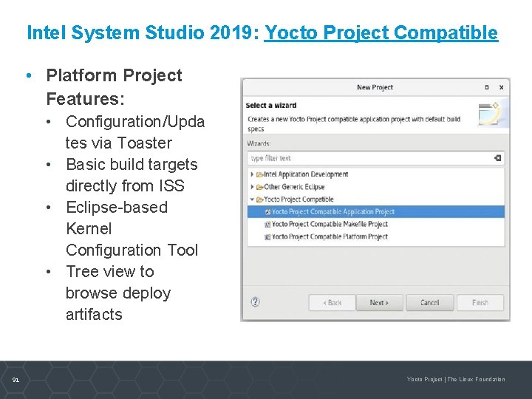Select Yocto Project Compatible Platform Project

coord(330,237)
